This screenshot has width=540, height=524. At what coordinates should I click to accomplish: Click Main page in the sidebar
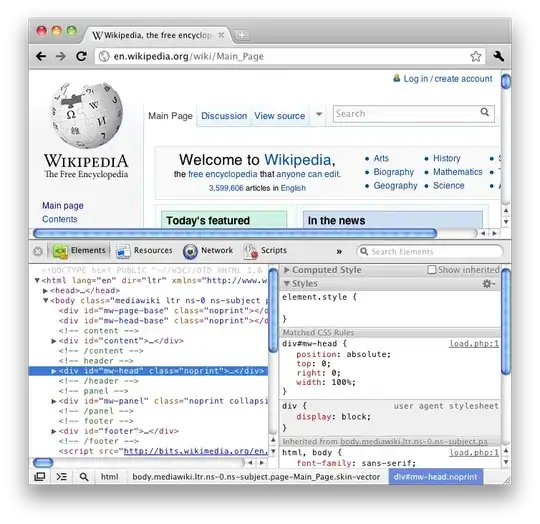tap(63, 206)
